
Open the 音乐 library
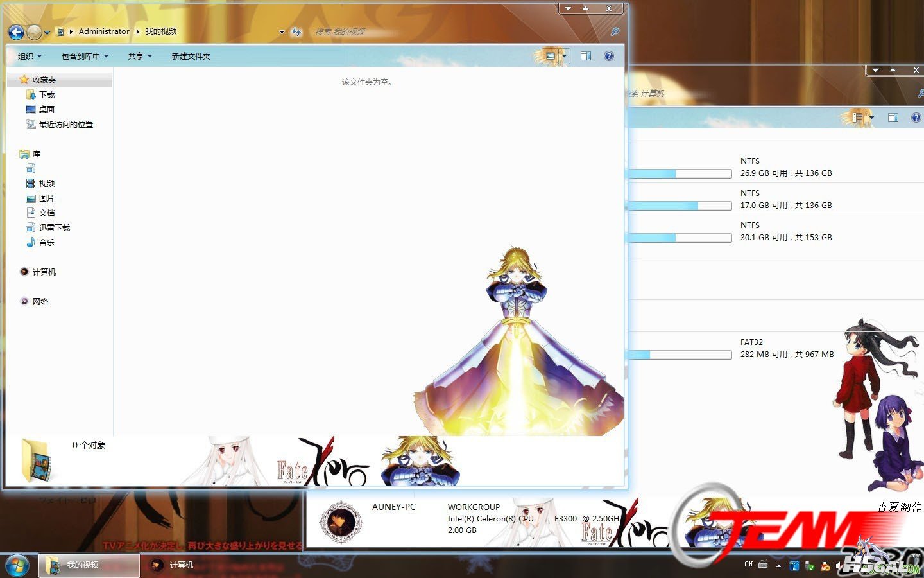47,243
